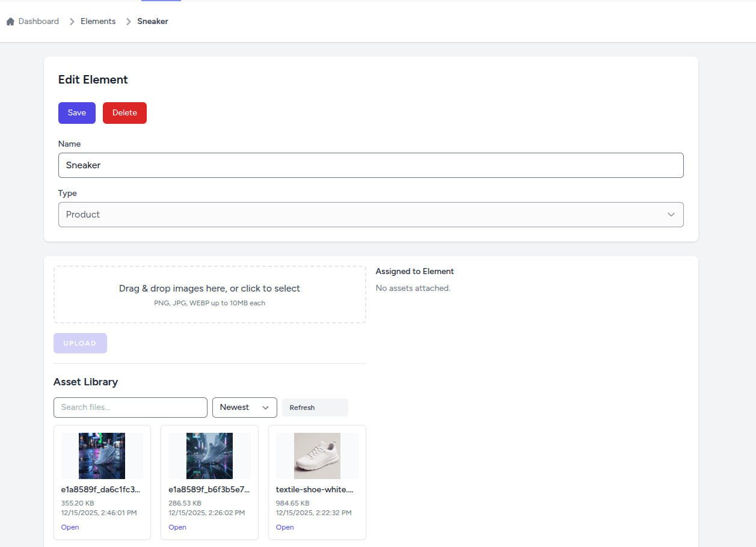Click inside the Search files field
The image size is (756, 547).
(130, 407)
